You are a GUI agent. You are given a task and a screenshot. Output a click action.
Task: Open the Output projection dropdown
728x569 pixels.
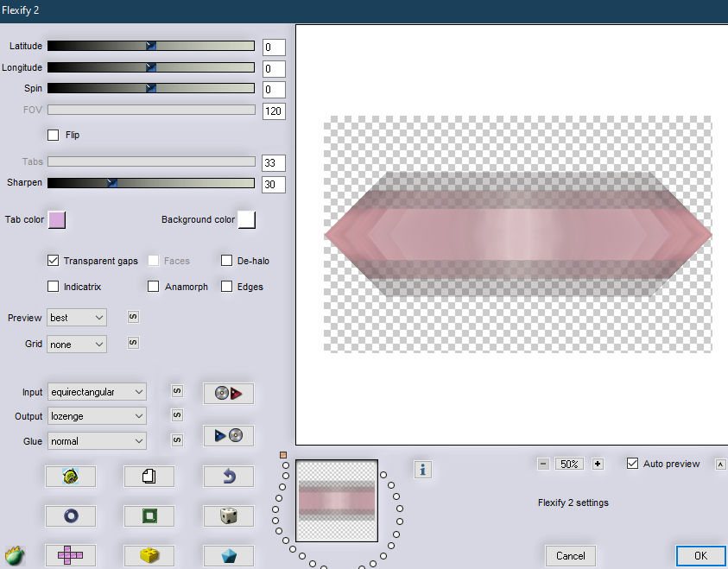point(97,416)
